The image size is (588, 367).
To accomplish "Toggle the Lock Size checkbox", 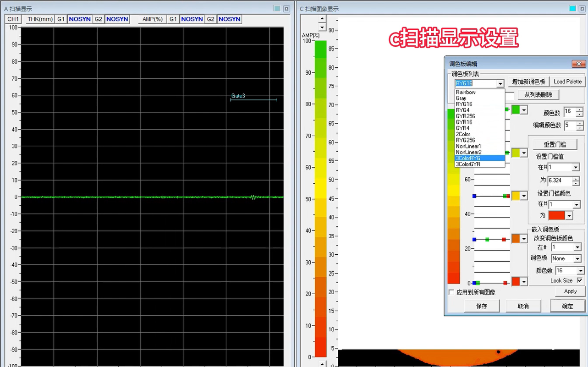I will pyautogui.click(x=580, y=280).
